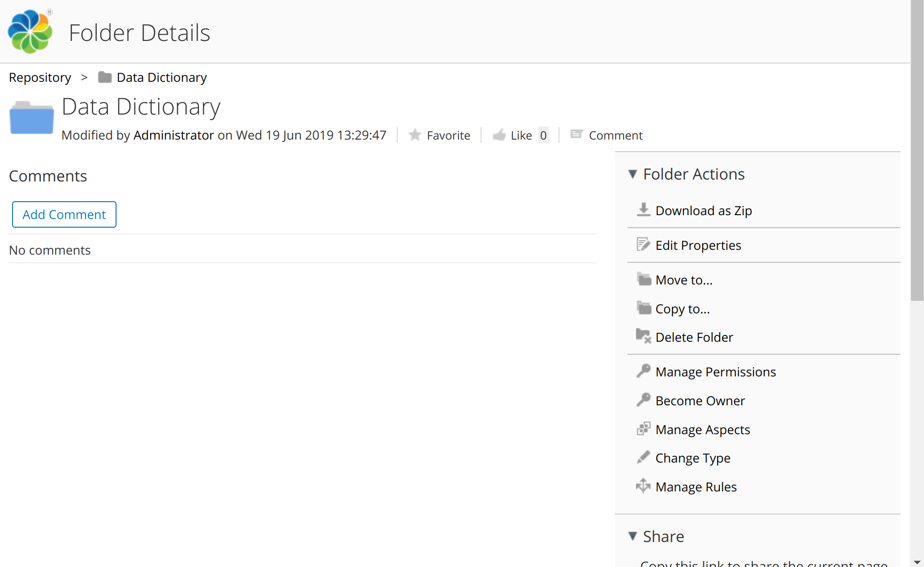924x567 pixels.
Task: Select the Become Owner key icon
Action: 644,399
